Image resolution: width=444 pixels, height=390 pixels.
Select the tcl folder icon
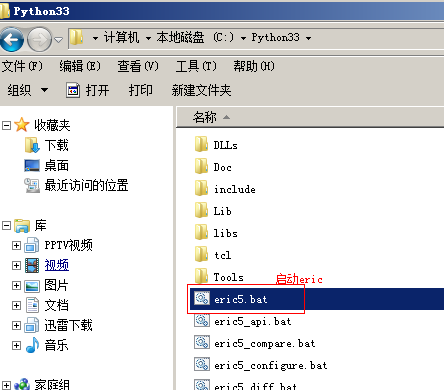(201, 254)
